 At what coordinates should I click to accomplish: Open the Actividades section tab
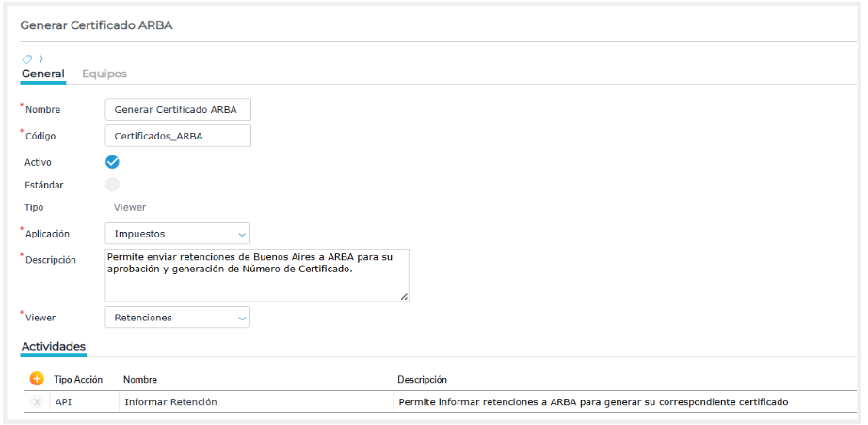pyautogui.click(x=54, y=347)
